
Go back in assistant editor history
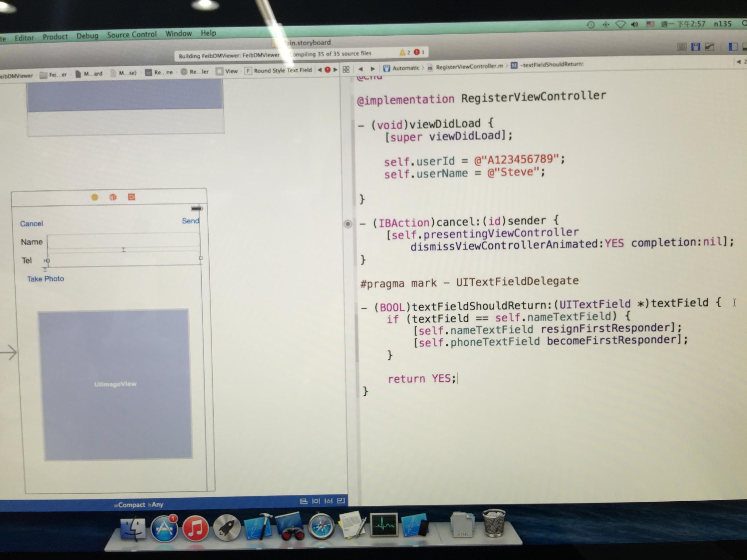pyautogui.click(x=360, y=69)
